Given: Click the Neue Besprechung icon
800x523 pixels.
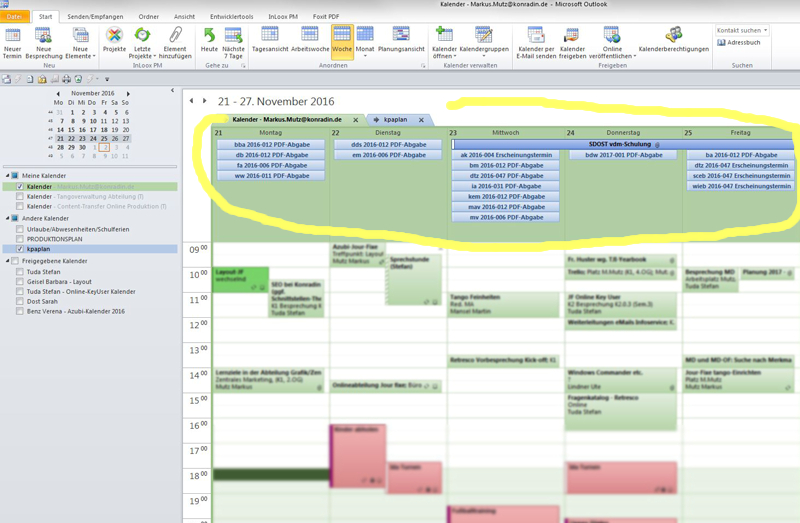Looking at the screenshot, I should pos(43,41).
